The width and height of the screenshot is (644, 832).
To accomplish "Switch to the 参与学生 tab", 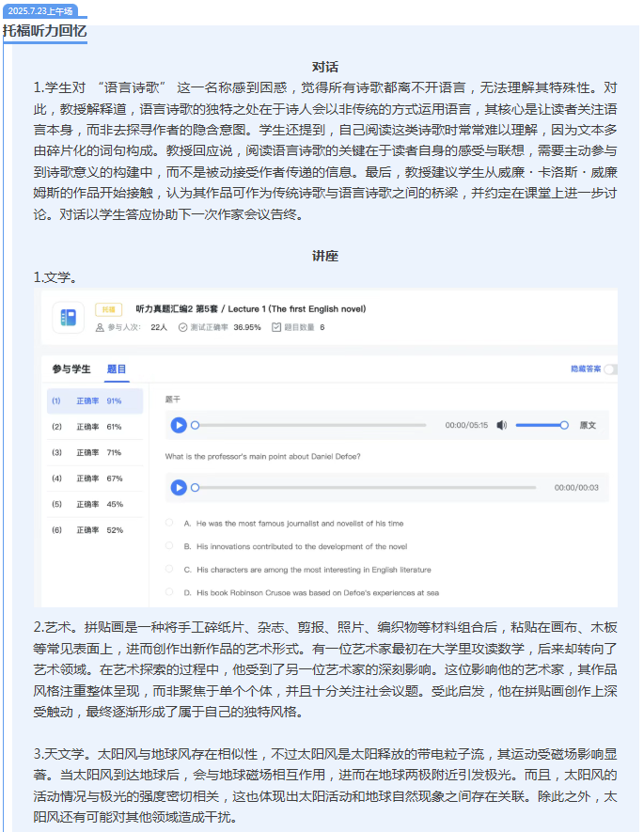I will coord(71,369).
